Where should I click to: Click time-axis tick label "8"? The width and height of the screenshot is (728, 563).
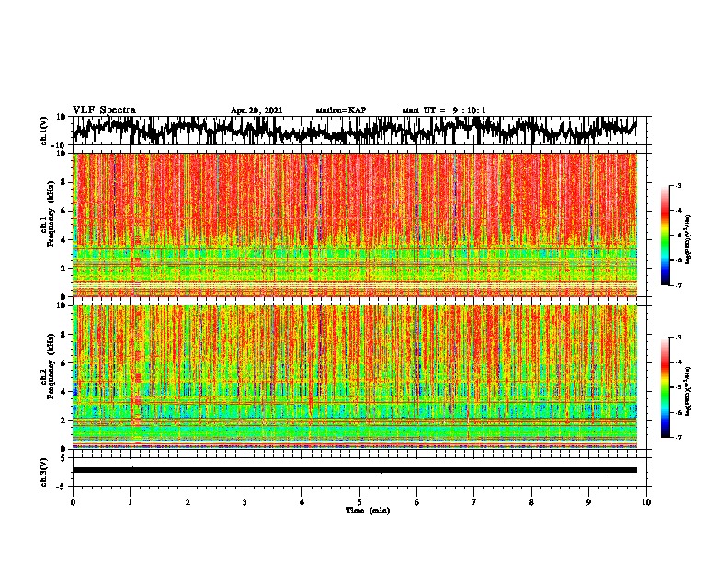[x=531, y=502]
